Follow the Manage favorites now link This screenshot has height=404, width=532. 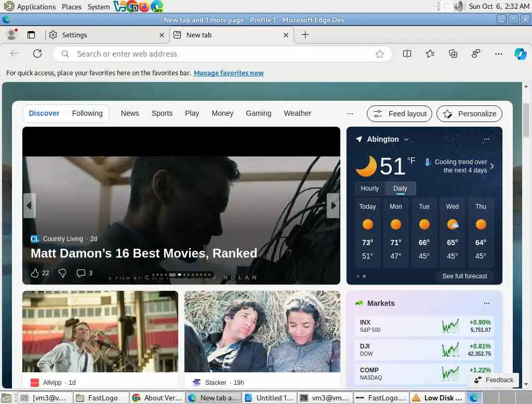click(229, 73)
